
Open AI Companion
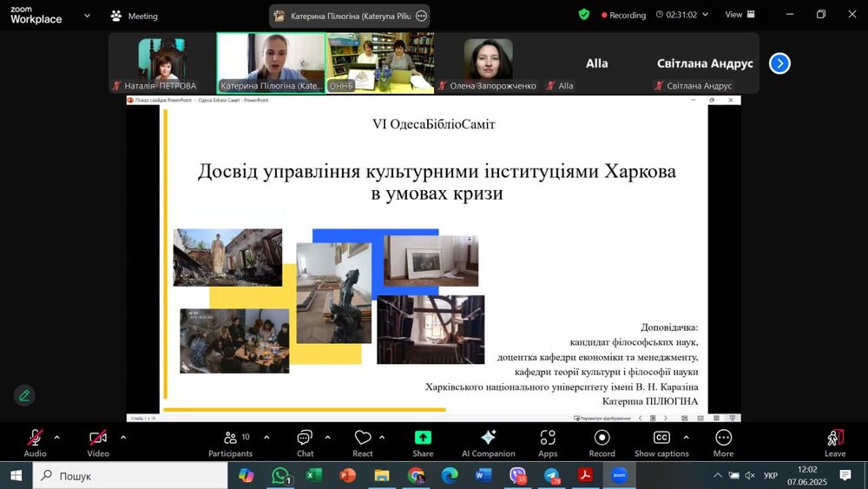[x=488, y=442]
